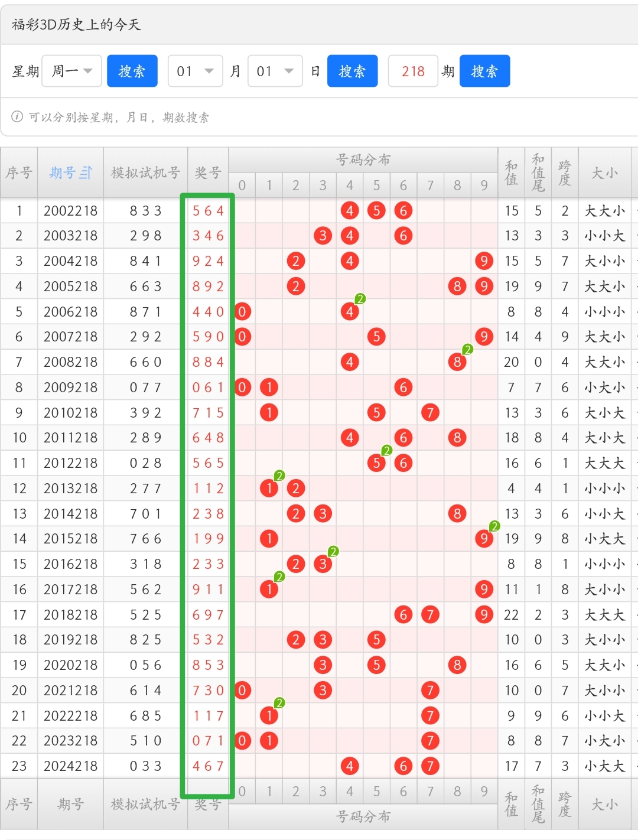Click red ball 4 in row 2024218
Viewport: 638px width, 840px height.
(x=350, y=766)
